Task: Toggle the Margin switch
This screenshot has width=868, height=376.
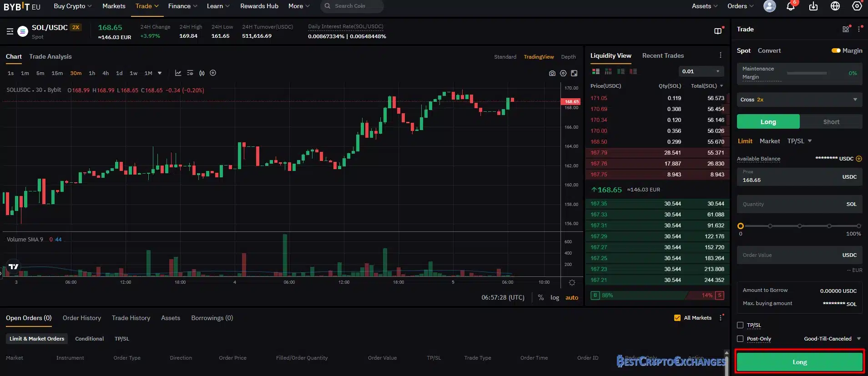Action: click(836, 50)
